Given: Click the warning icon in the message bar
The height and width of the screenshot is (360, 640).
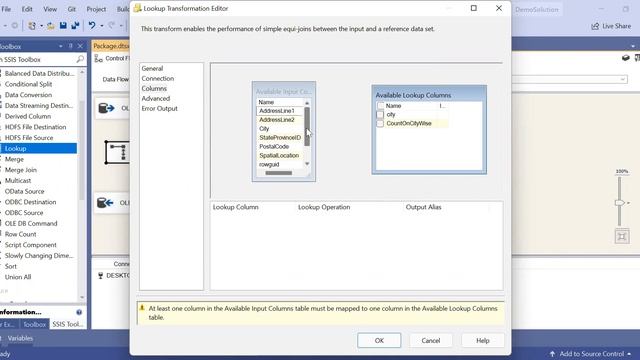Looking at the screenshot, I should 142,308.
